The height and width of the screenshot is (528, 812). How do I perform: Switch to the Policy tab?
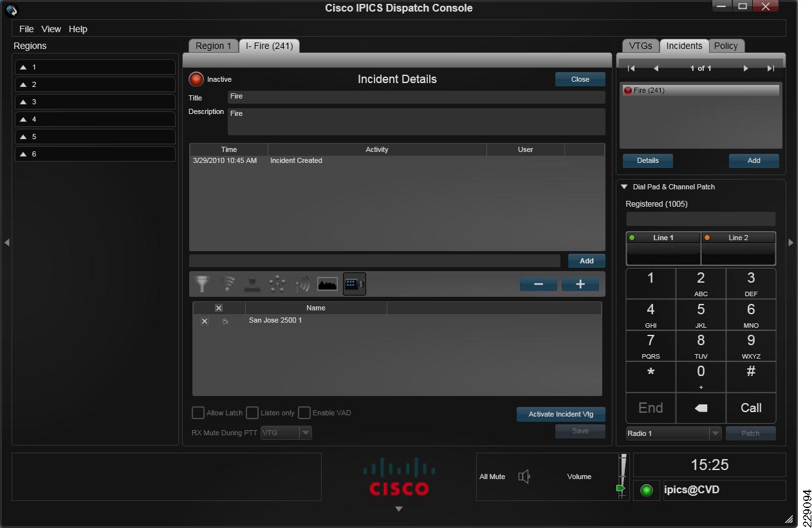tap(726, 46)
